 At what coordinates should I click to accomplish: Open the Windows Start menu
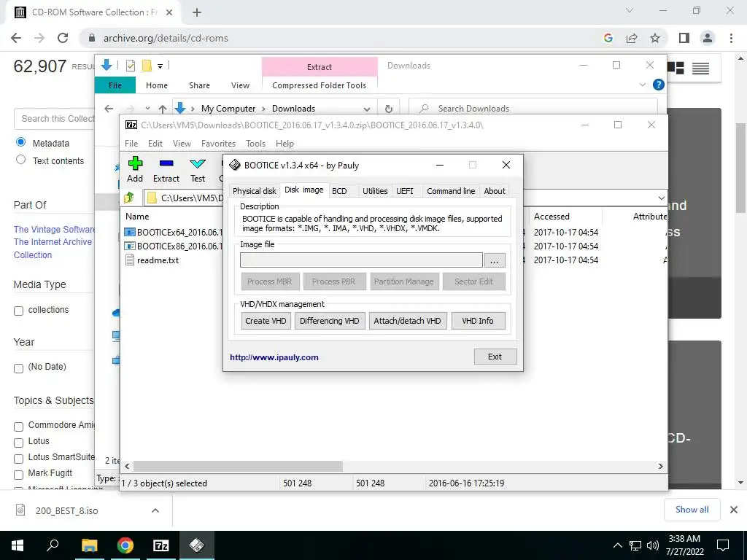tap(18, 545)
